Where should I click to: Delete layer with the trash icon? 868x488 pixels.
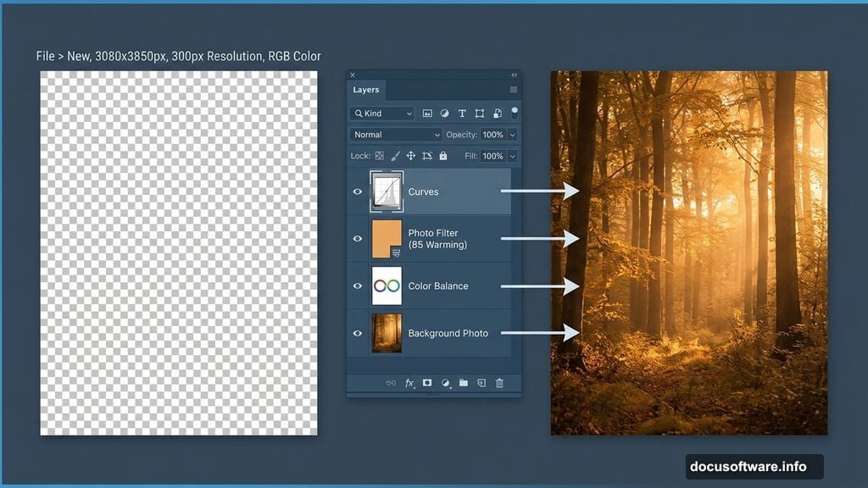click(x=499, y=383)
